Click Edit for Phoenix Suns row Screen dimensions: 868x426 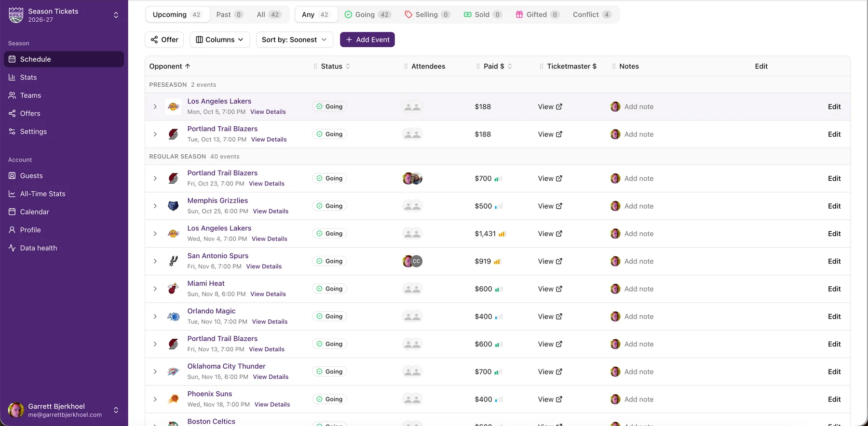pos(834,399)
